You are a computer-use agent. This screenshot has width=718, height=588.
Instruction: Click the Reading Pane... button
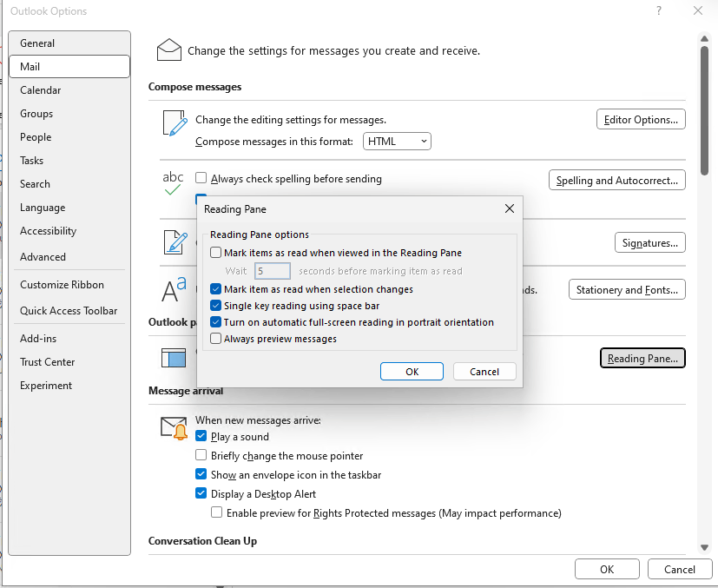[642, 358]
